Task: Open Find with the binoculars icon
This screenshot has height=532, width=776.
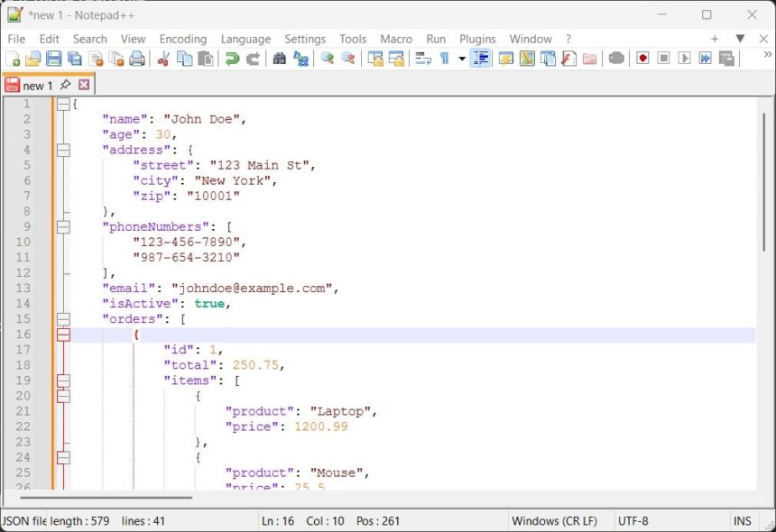Action: (279, 59)
